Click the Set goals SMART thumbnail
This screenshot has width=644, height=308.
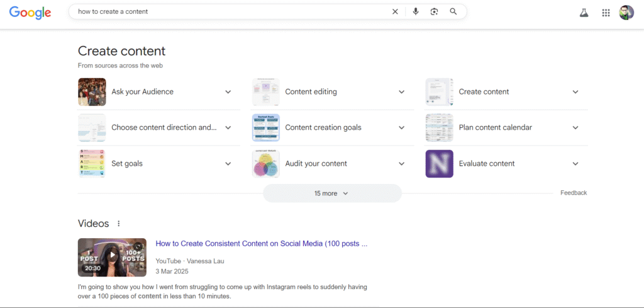click(92, 164)
